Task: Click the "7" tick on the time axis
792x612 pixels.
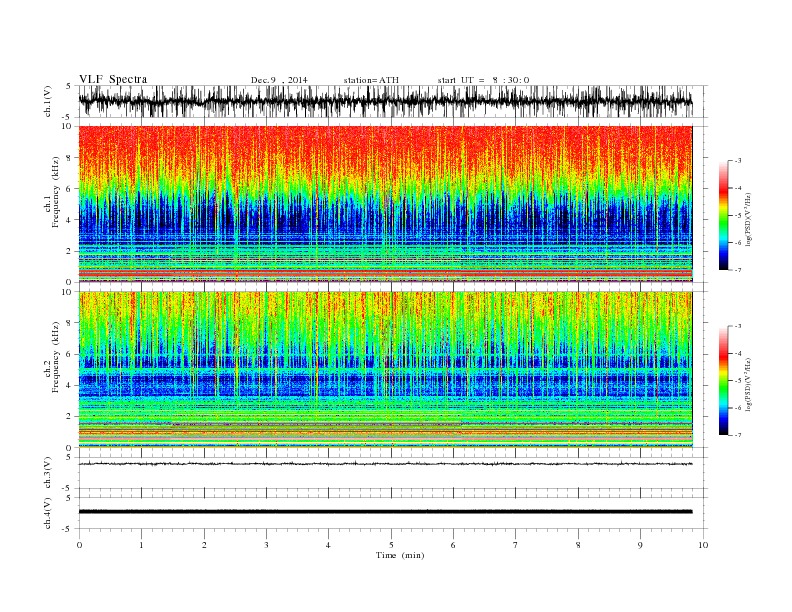Action: coord(516,545)
